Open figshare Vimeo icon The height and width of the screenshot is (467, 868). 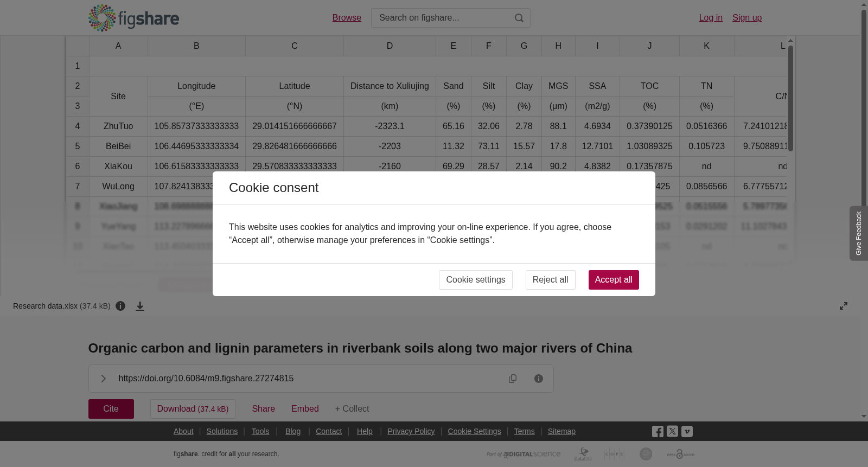687,432
